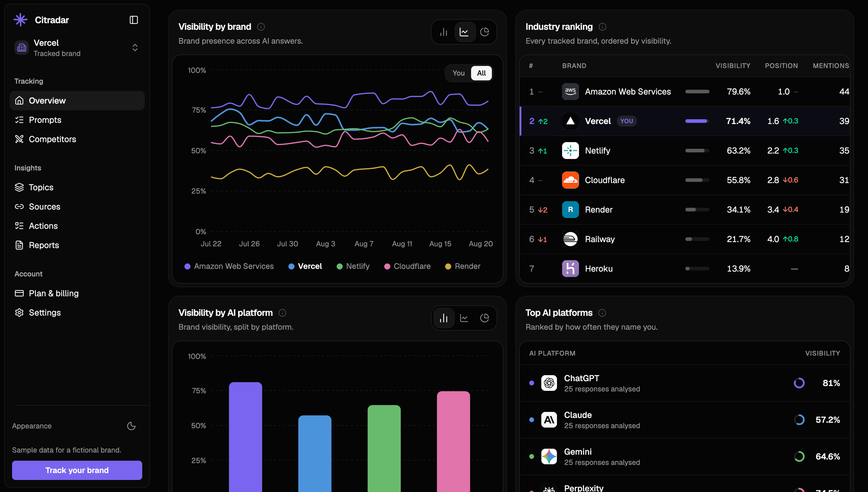Open the Vercel tracked brand switcher
Viewport: 868px width, 492px height.
[x=77, y=48]
